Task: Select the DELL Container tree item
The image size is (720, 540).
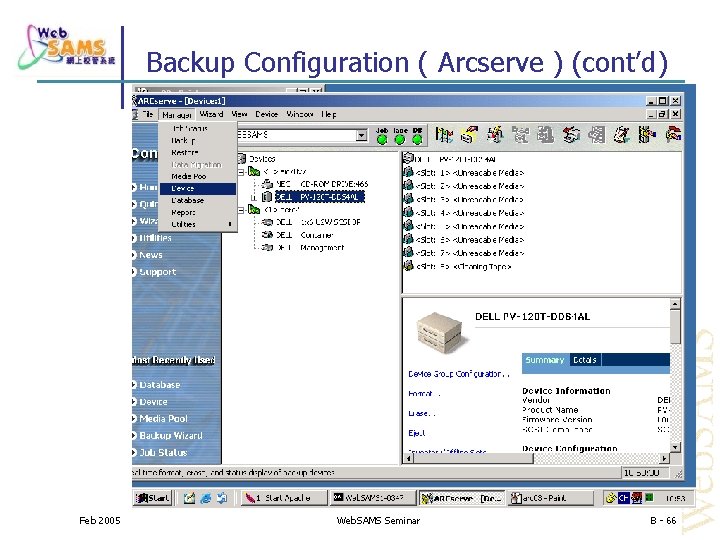Action: coord(304,235)
